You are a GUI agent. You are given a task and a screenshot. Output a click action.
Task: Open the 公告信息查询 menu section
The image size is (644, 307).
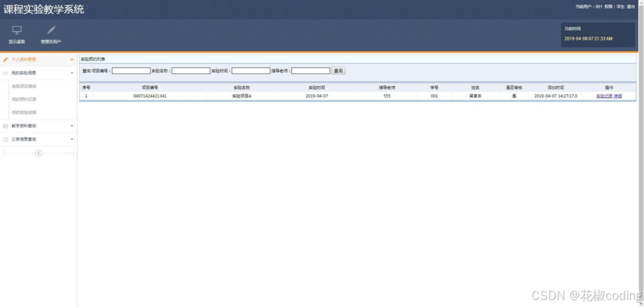coord(38,140)
